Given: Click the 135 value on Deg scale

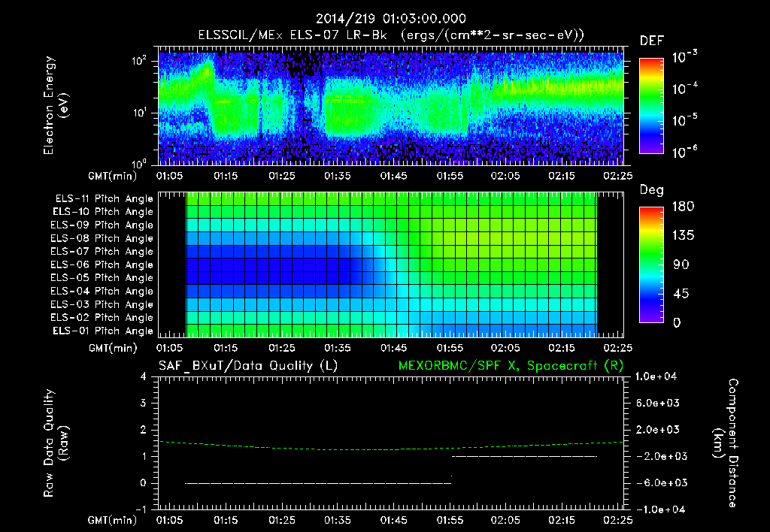Looking at the screenshot, I should coord(683,236).
